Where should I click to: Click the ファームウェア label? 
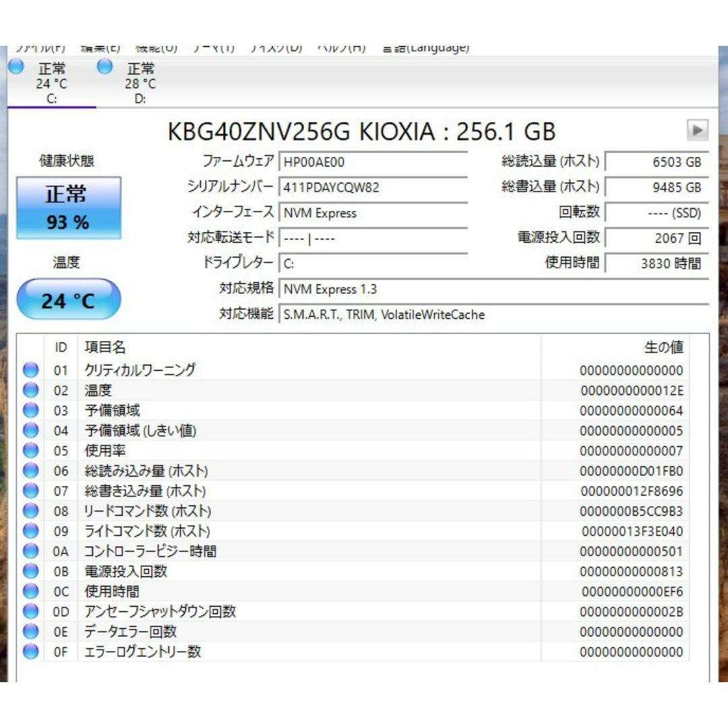[238, 161]
